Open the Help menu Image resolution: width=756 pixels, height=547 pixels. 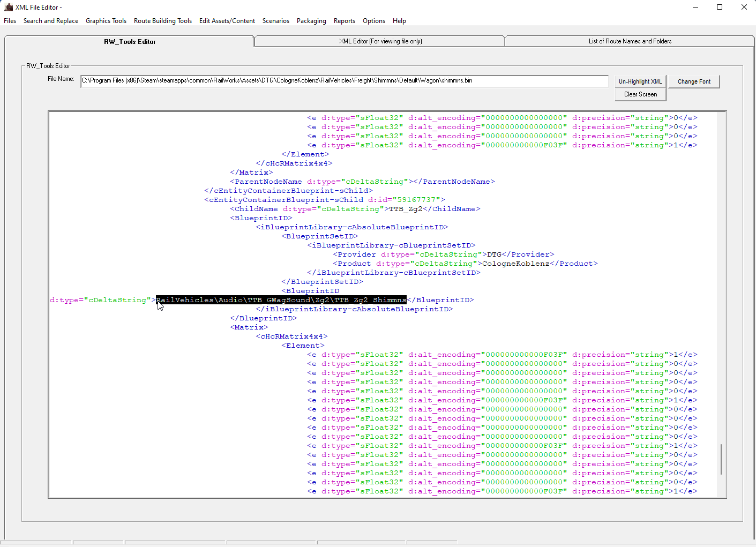399,21
